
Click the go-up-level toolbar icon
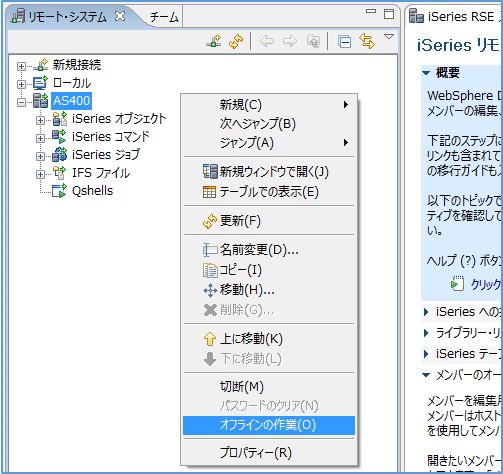(x=313, y=41)
